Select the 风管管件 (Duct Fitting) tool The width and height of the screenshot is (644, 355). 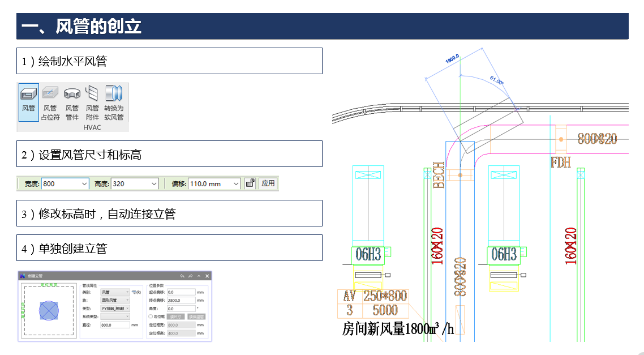pyautogui.click(x=72, y=102)
